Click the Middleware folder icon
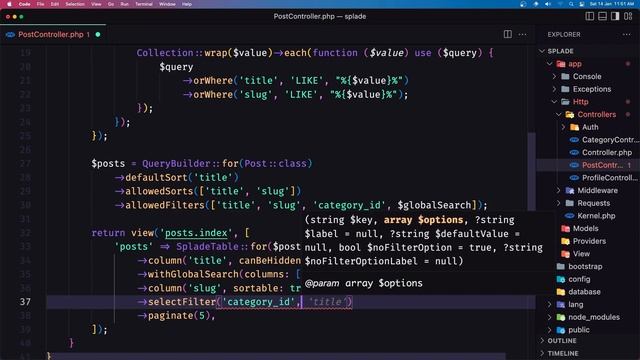 570,190
